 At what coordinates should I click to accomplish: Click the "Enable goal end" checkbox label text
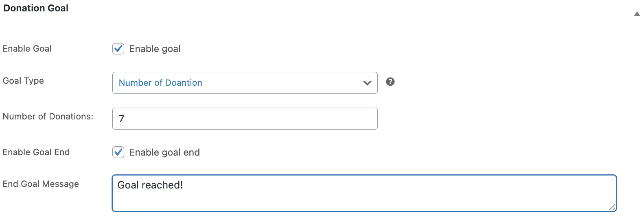(164, 152)
